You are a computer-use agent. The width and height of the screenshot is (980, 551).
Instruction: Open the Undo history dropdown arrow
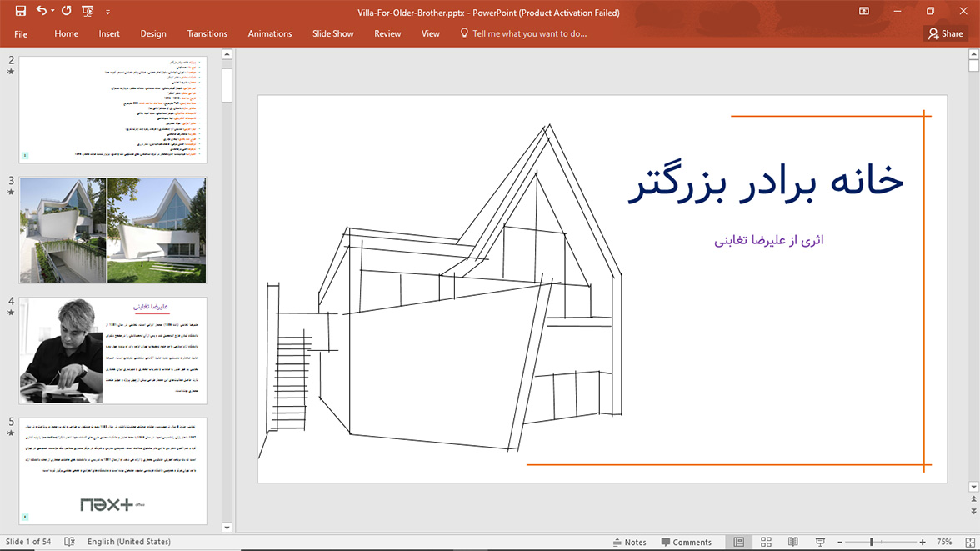(x=52, y=11)
